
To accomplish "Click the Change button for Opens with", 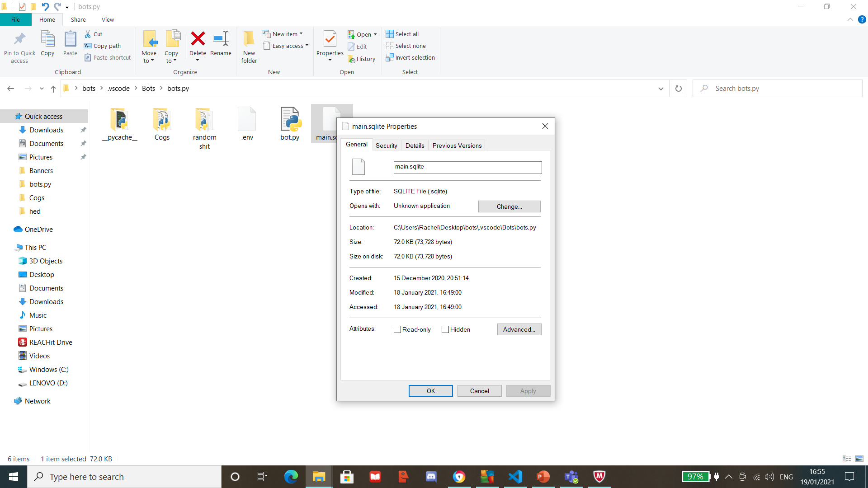I will [x=509, y=206].
